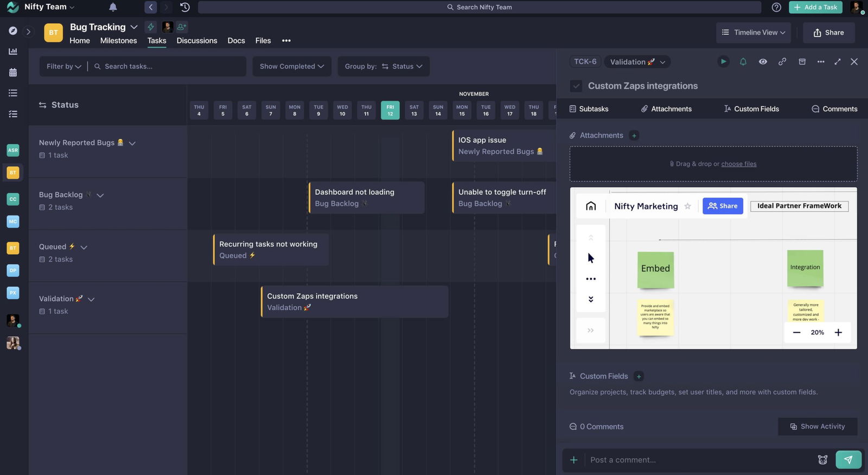
Task: Add a custom field with plus icon
Action: click(639, 376)
